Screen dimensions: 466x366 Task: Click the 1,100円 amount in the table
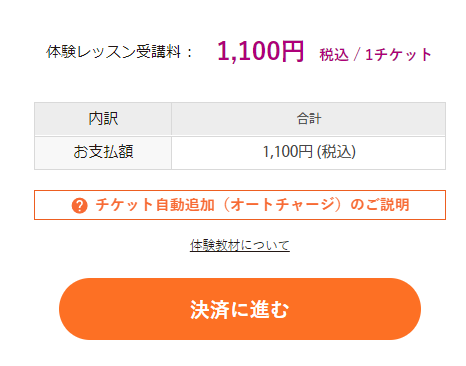coord(288,152)
